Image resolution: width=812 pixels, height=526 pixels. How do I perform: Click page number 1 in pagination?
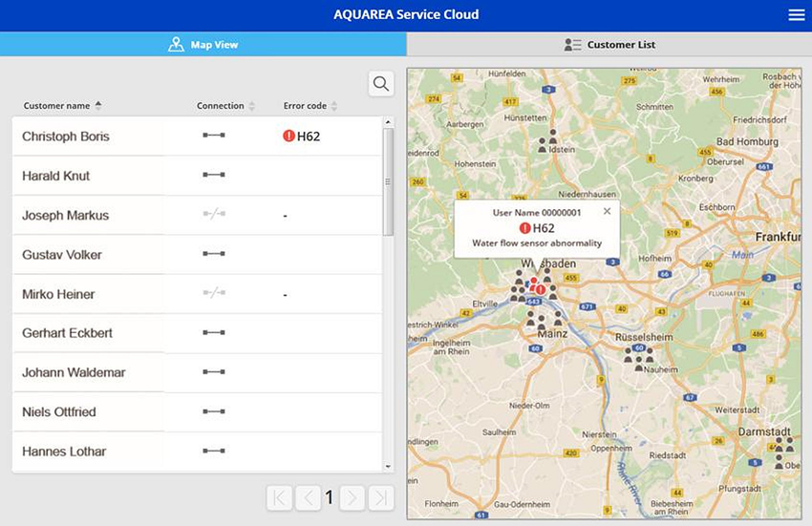click(x=330, y=497)
